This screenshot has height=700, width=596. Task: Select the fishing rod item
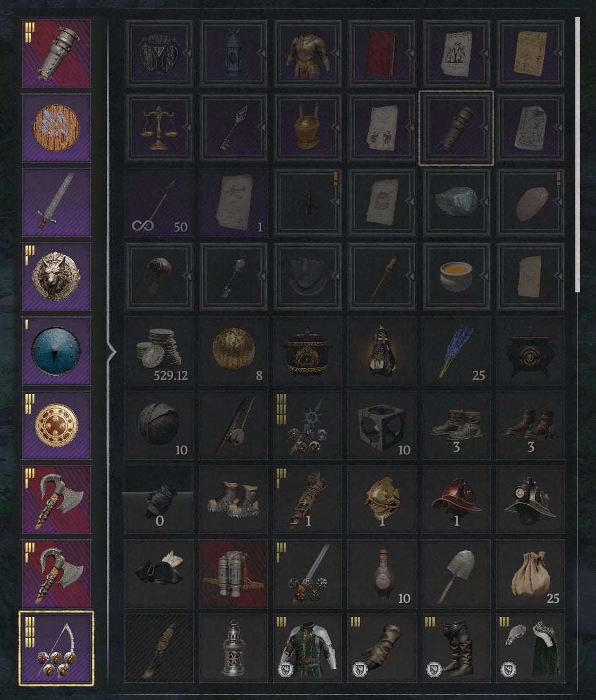tap(233, 425)
